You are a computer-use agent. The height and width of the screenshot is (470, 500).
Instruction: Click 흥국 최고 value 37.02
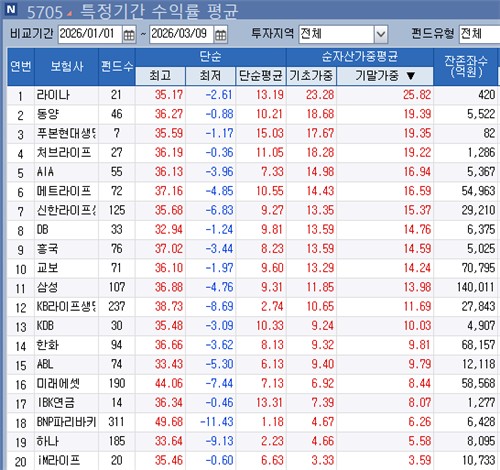tap(169, 249)
